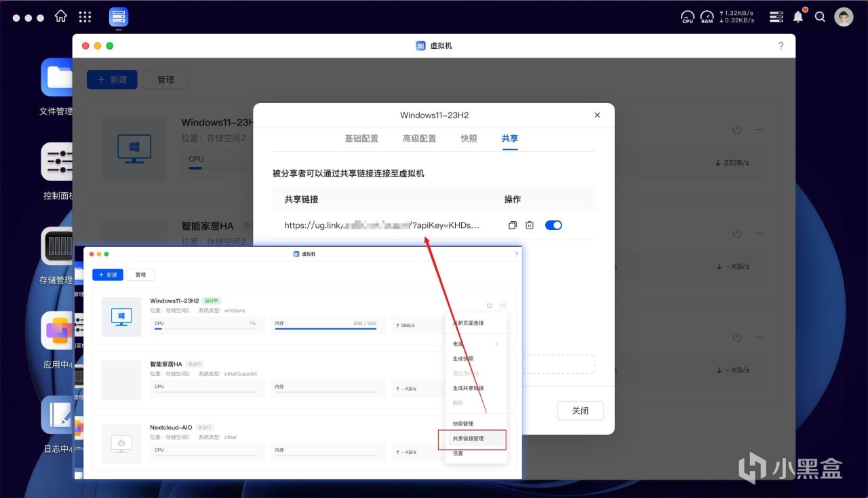This screenshot has height=498, width=868.
Task: Click the help question mark in the small inset window
Action: (x=516, y=254)
